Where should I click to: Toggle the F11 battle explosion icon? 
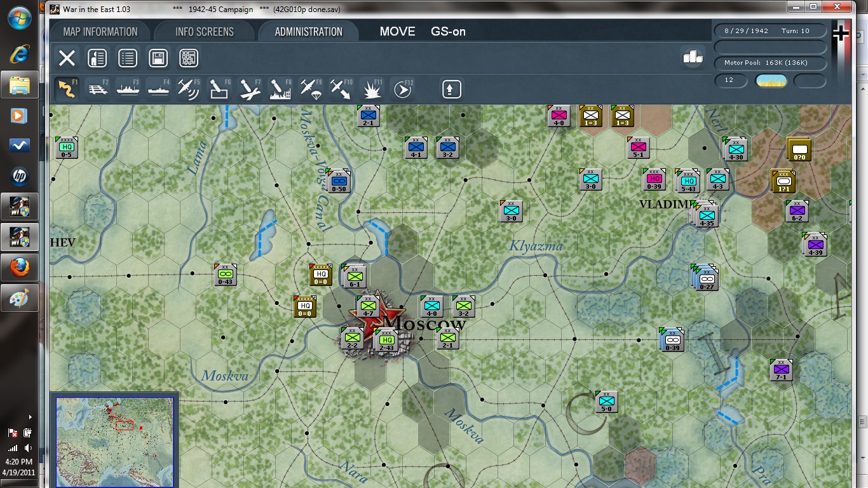pos(372,89)
